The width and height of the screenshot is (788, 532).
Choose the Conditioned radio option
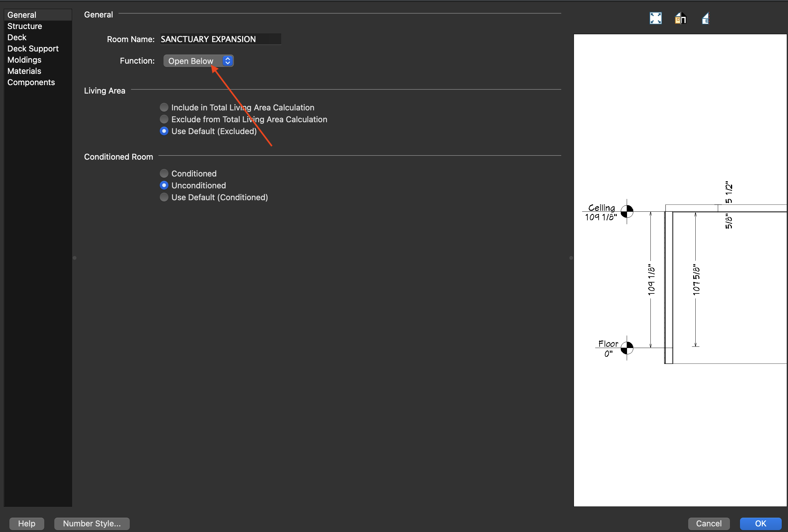tap(164, 173)
